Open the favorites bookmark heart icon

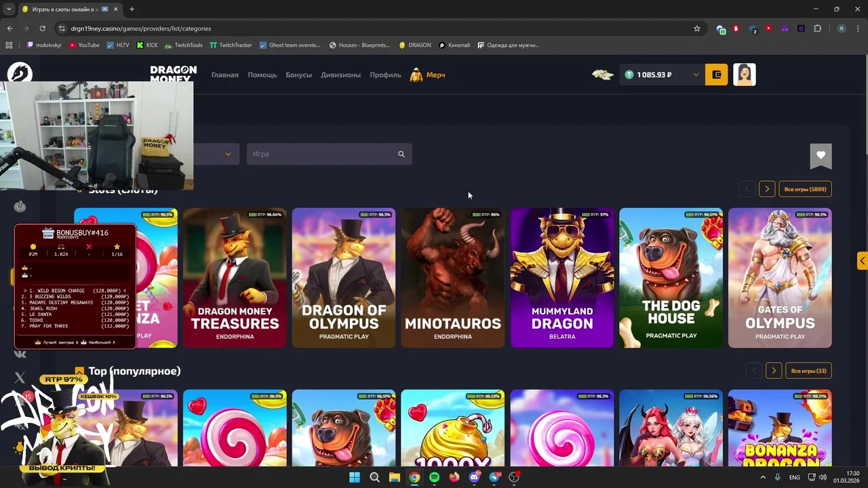point(821,155)
